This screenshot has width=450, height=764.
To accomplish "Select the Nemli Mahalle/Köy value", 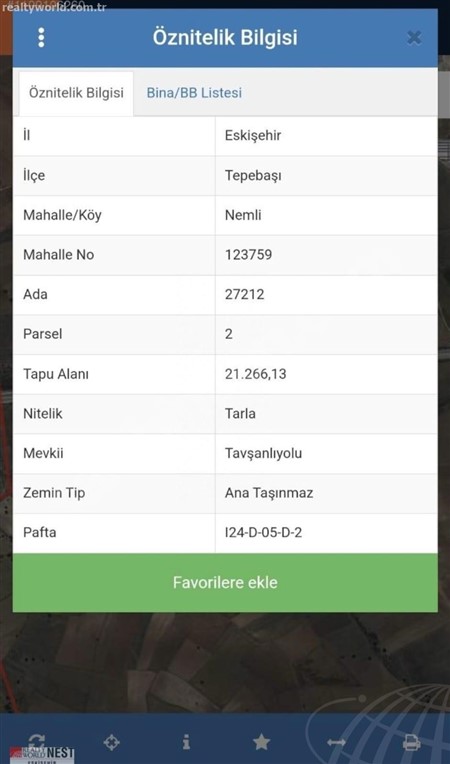I will [243, 215].
